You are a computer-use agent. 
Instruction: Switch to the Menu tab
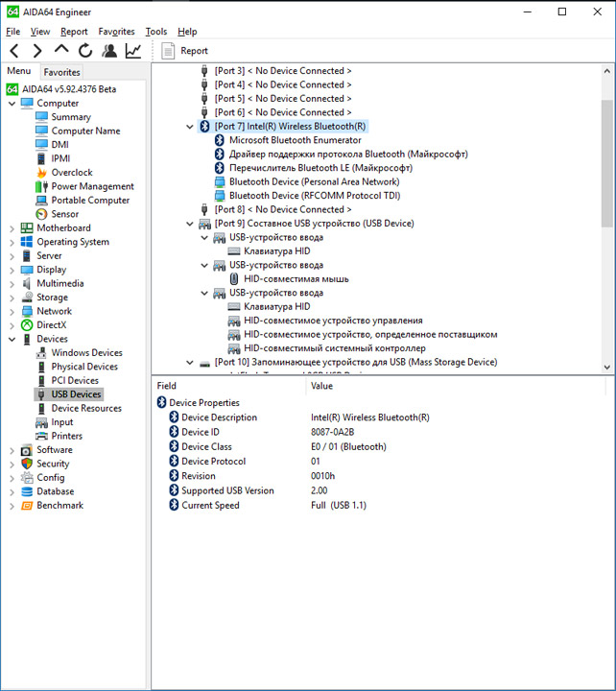click(19, 71)
